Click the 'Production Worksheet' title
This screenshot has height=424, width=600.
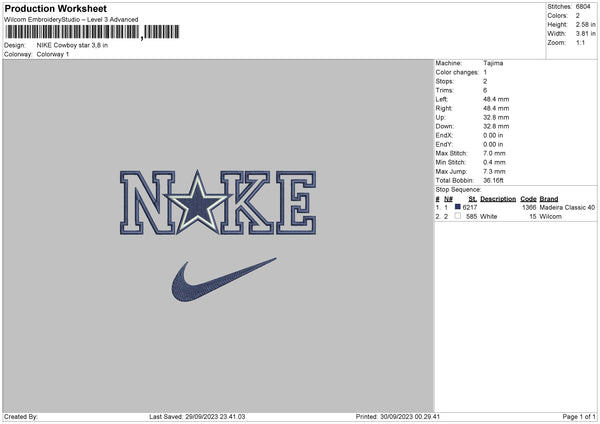[x=55, y=8]
